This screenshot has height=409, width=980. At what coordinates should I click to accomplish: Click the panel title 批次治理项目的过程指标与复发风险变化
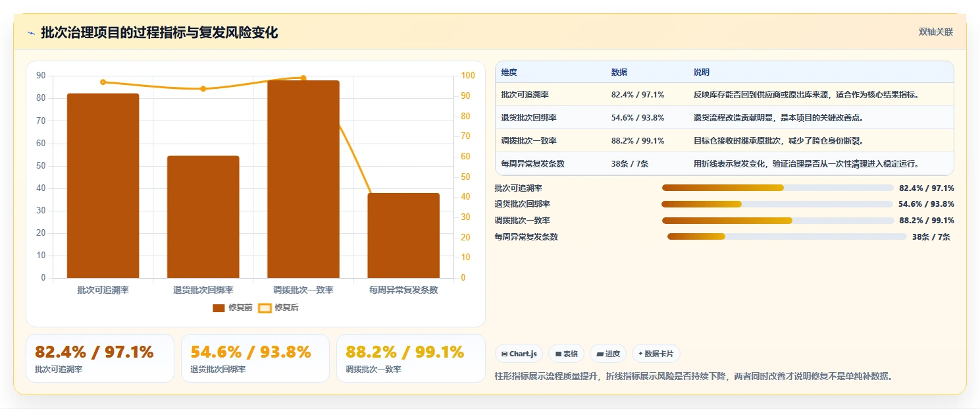point(159,33)
